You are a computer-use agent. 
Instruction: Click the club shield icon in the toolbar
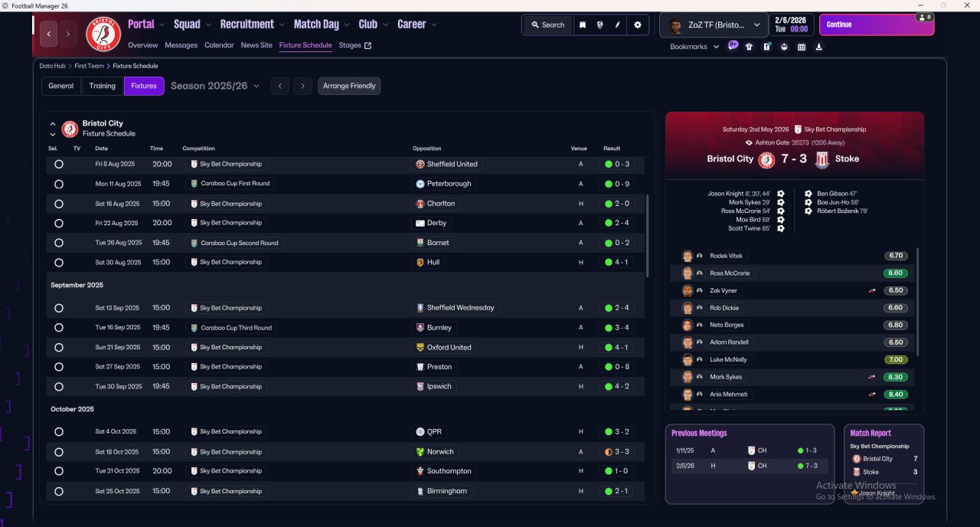coord(599,25)
